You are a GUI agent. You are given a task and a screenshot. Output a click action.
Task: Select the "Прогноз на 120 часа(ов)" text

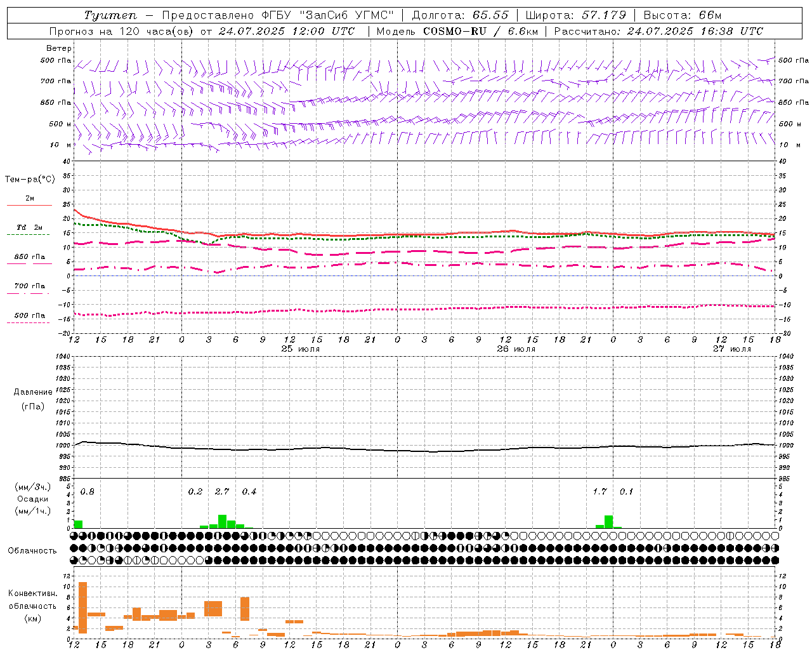click(122, 31)
